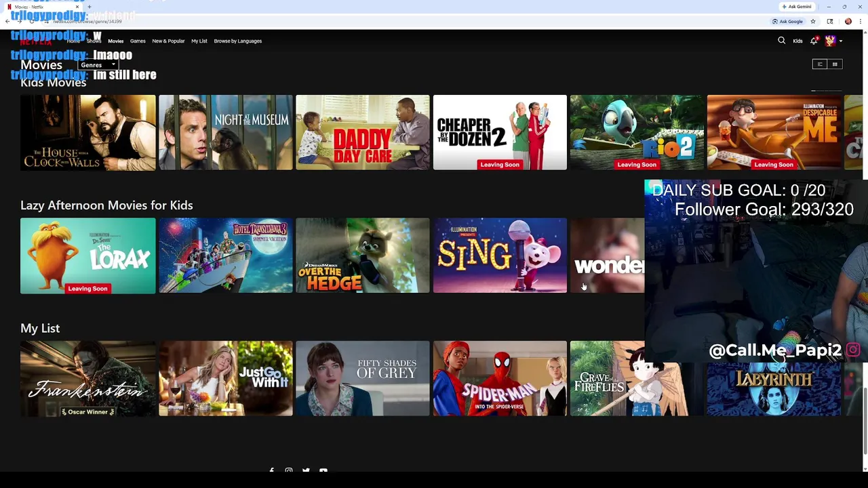Open the Twitter footer icon
Viewport: 868px width, 488px height.
coord(306,470)
